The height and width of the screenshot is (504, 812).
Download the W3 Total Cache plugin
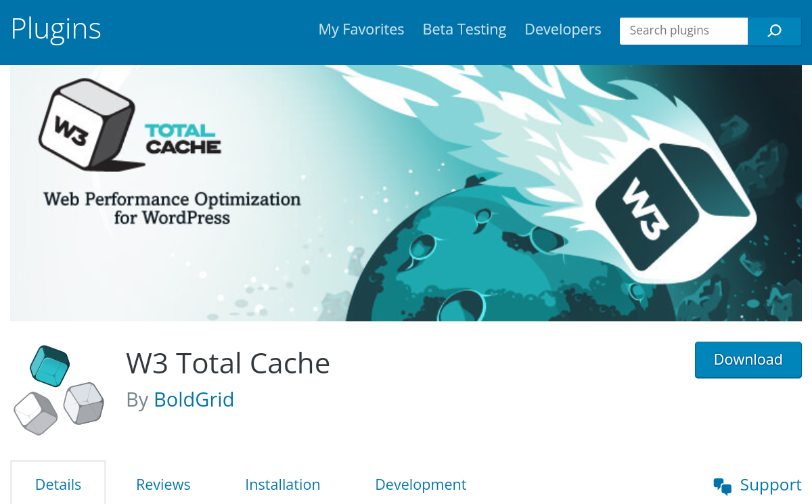(x=748, y=360)
